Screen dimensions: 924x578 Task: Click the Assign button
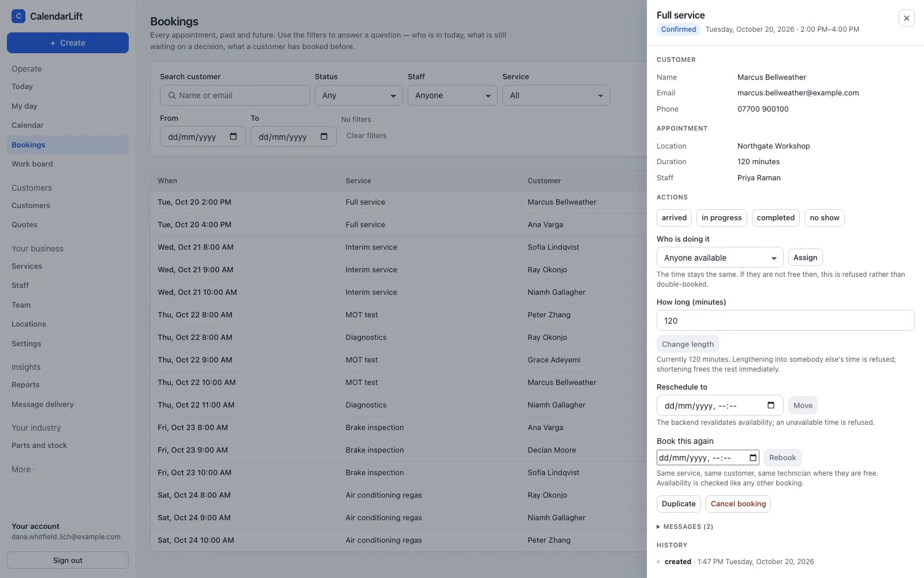(x=805, y=257)
